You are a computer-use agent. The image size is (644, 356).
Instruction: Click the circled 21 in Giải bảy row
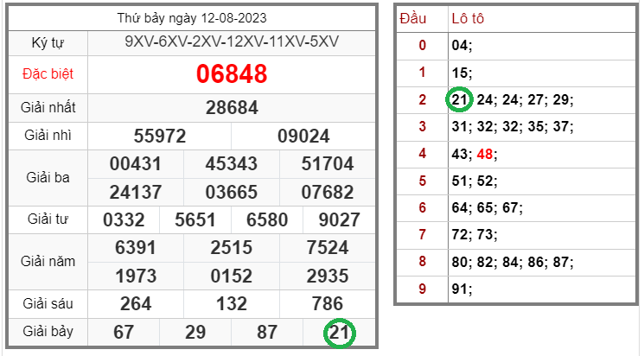tap(339, 333)
